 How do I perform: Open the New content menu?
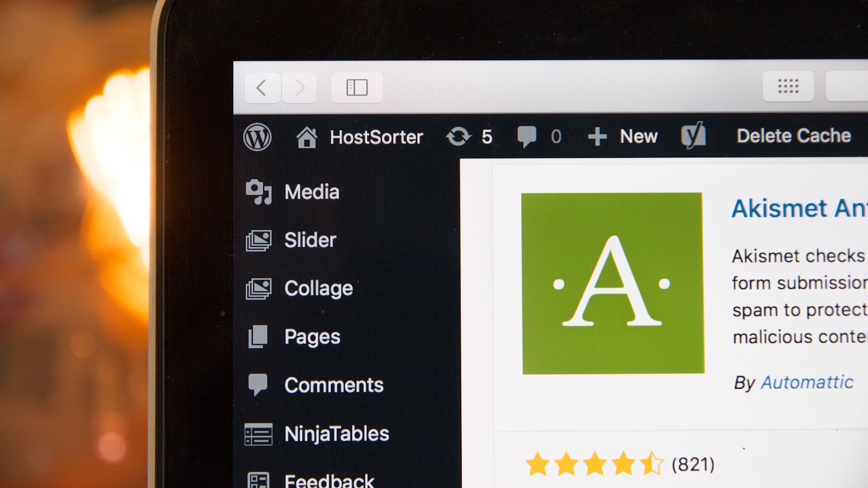(x=624, y=137)
